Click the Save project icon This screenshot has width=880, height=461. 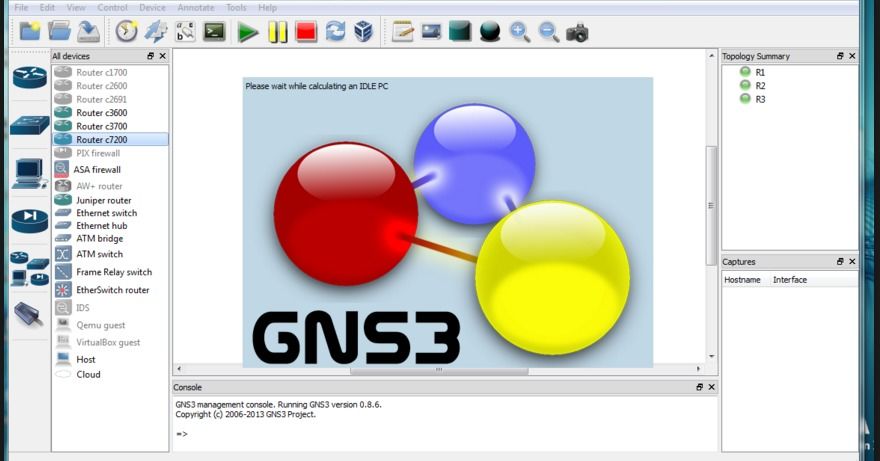88,32
